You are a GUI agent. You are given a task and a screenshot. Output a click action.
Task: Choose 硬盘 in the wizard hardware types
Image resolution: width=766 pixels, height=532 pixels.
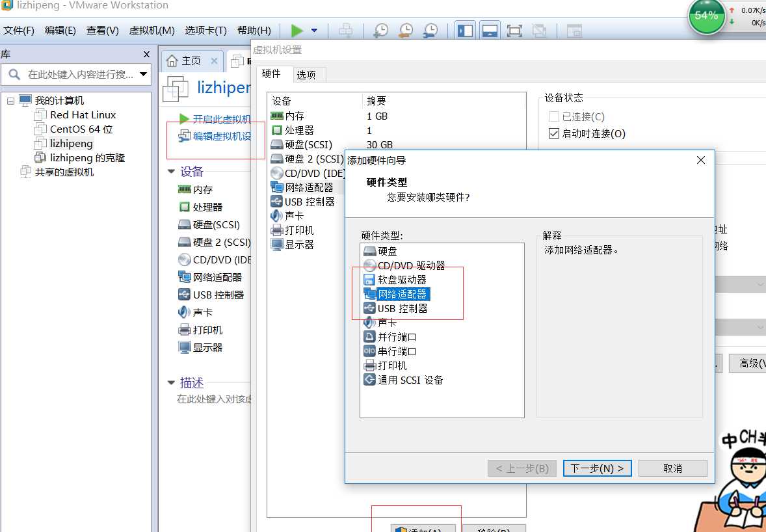click(x=380, y=251)
